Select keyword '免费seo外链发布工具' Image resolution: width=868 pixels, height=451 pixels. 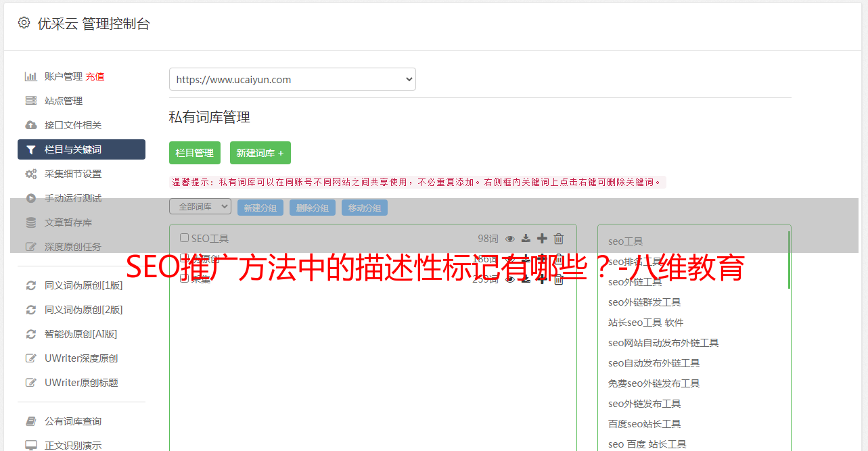click(x=654, y=383)
